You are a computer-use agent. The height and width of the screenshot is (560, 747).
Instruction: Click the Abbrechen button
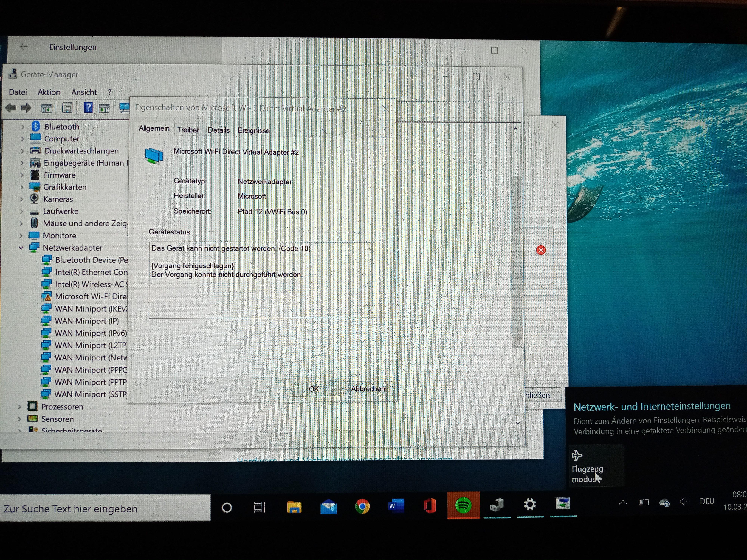point(368,389)
